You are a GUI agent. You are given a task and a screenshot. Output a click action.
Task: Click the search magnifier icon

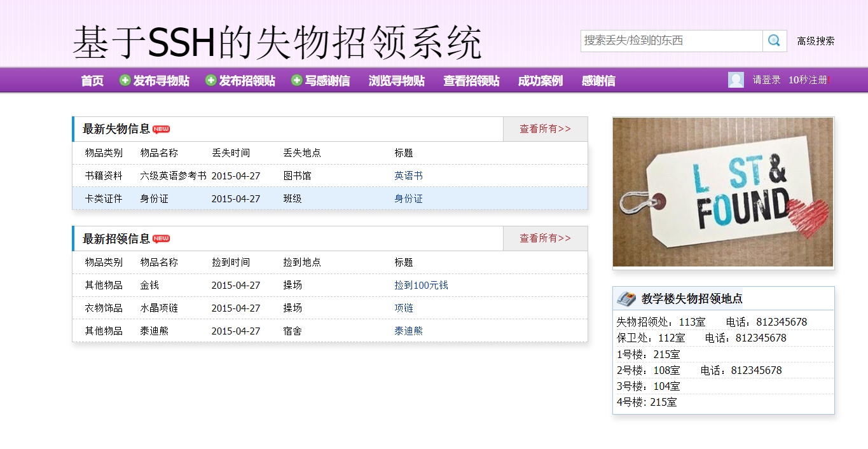pyautogui.click(x=774, y=40)
